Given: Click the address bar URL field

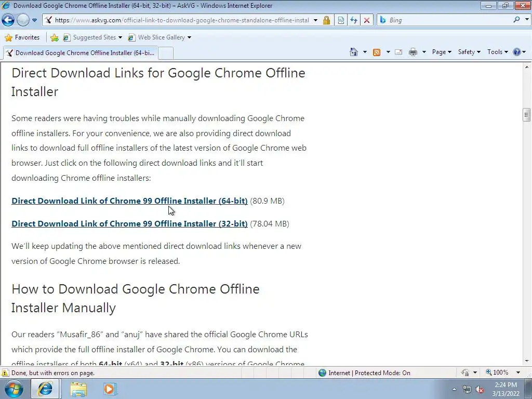Looking at the screenshot, I should pyautogui.click(x=181, y=20).
